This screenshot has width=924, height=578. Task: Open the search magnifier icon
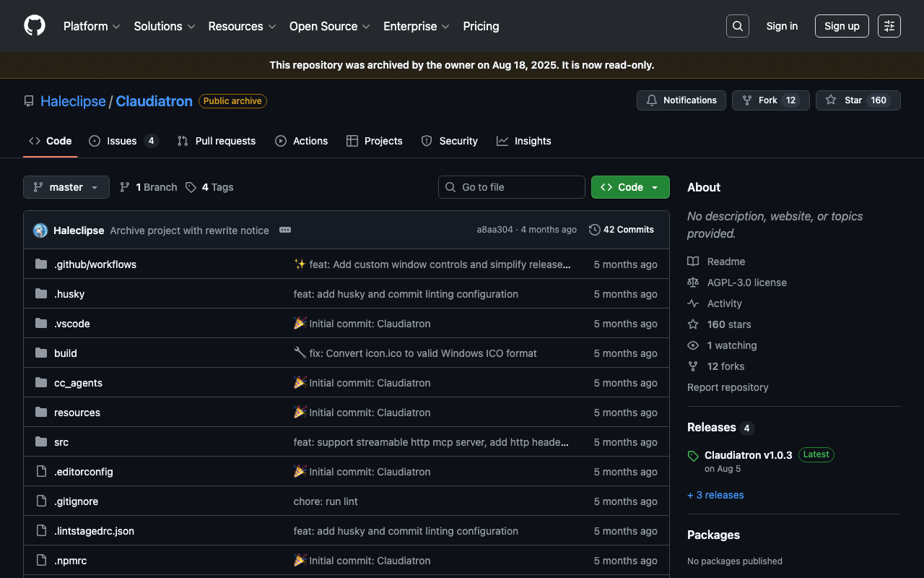click(737, 26)
